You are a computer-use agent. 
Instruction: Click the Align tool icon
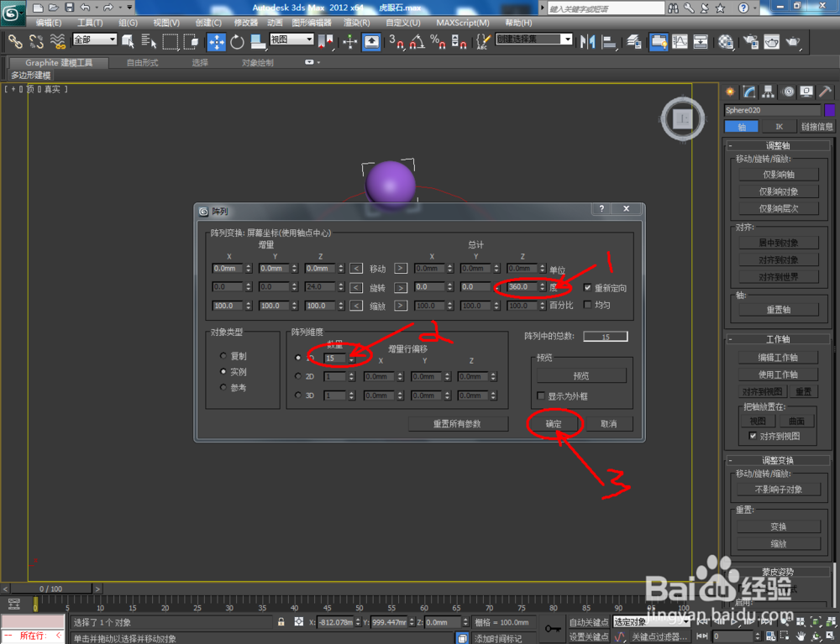(609, 41)
